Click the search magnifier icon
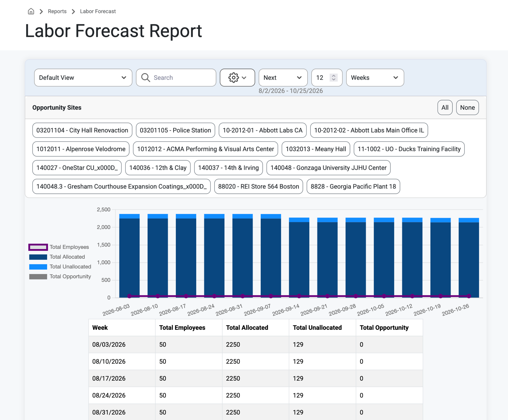 [x=146, y=78]
